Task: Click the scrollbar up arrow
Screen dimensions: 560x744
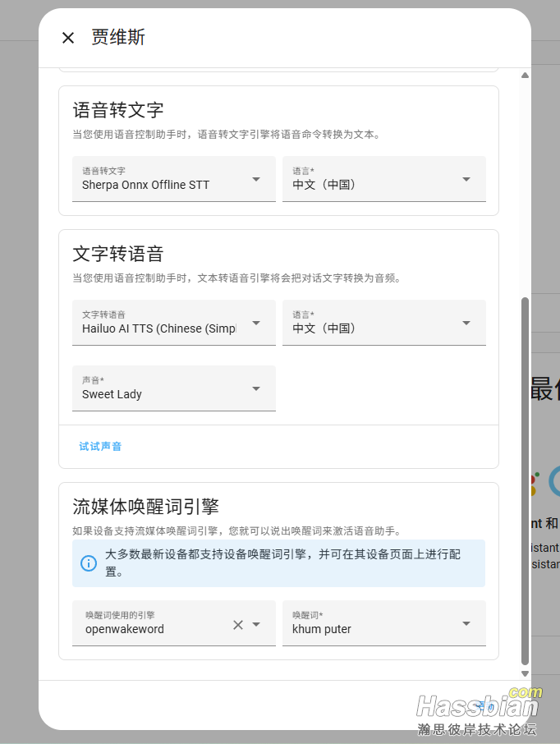Action: pyautogui.click(x=525, y=75)
